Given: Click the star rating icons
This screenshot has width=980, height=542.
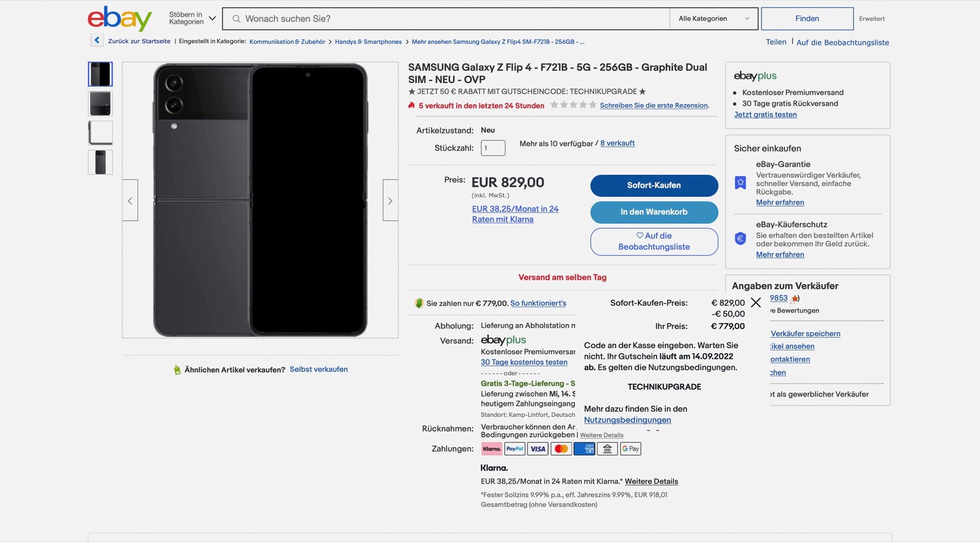Looking at the screenshot, I should coord(573,105).
